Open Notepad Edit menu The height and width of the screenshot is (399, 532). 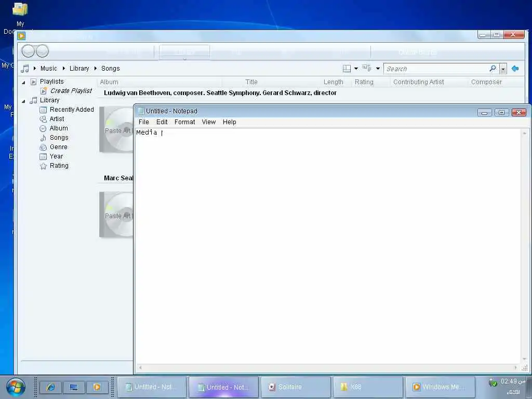(x=162, y=122)
